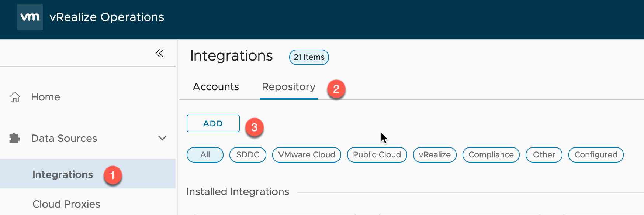Select Integrations in the sidebar
Screen dimensions: 644x215
coord(88,174)
